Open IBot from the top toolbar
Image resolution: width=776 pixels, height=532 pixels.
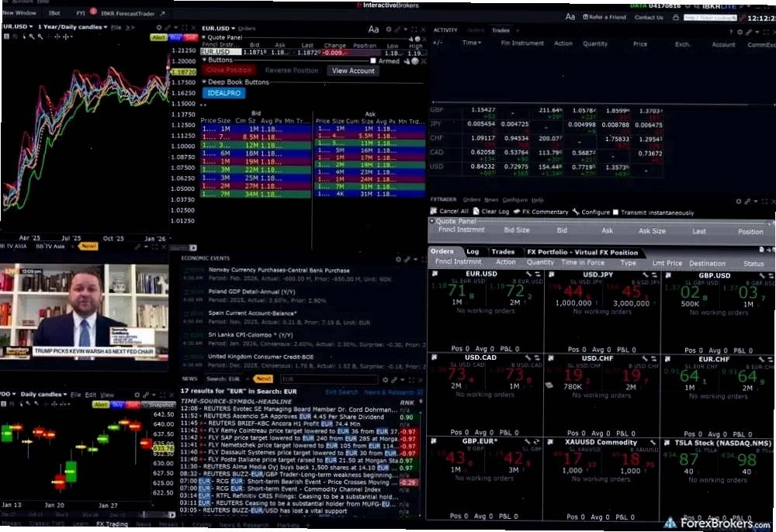54,13
